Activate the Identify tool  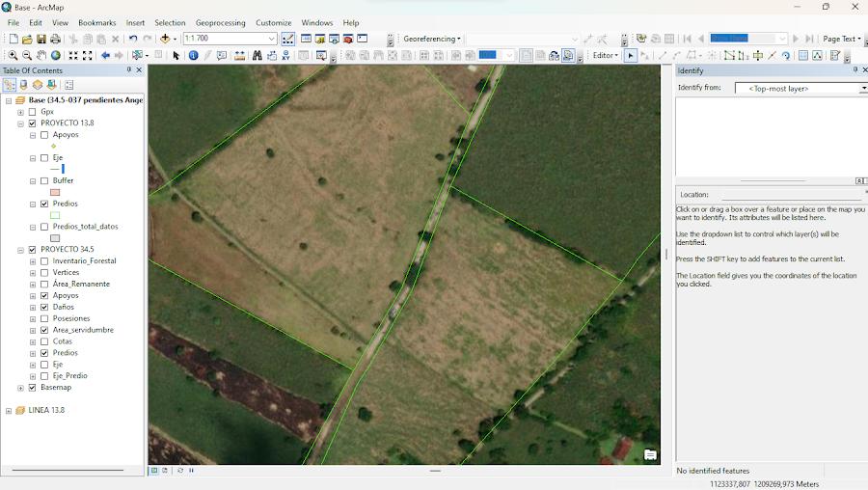193,55
